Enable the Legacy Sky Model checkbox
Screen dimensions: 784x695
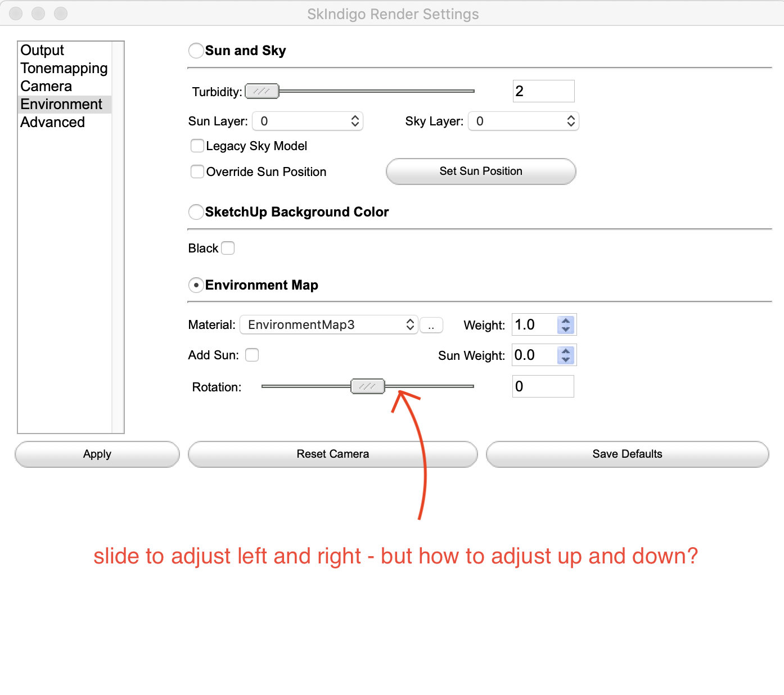pos(197,146)
